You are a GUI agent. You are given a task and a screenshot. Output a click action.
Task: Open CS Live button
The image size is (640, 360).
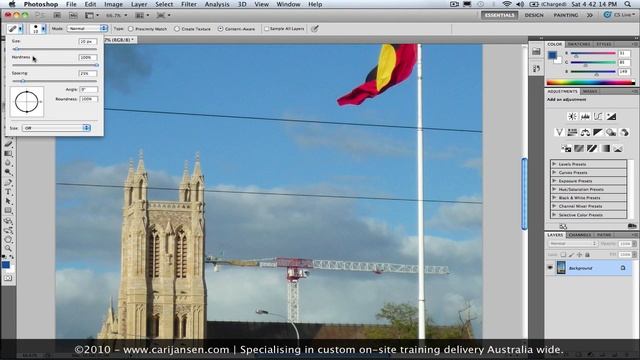[620, 15]
